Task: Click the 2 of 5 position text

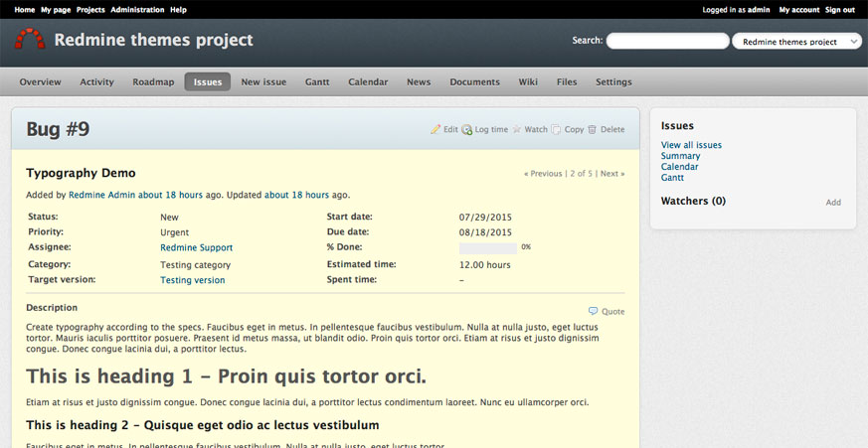Action: (x=582, y=174)
